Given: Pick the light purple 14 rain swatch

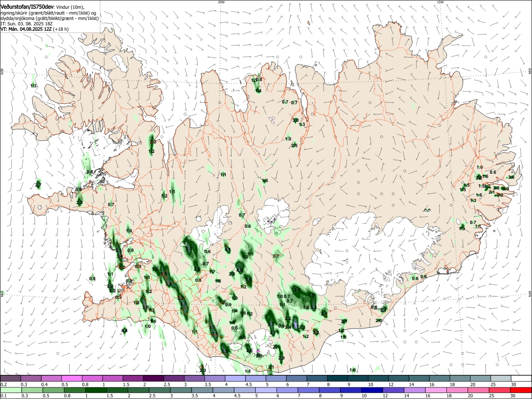Looking at the screenshot, I should pos(414,390).
